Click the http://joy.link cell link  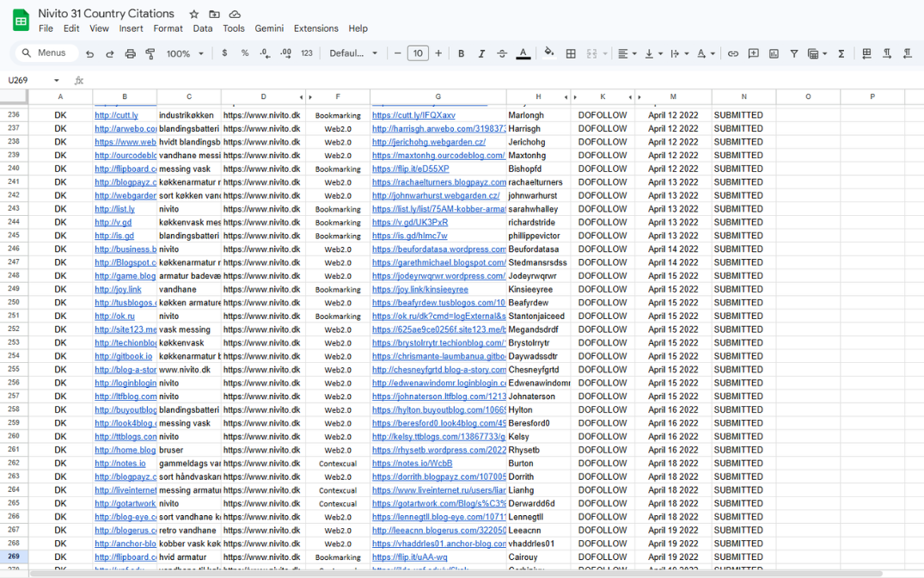(x=118, y=290)
